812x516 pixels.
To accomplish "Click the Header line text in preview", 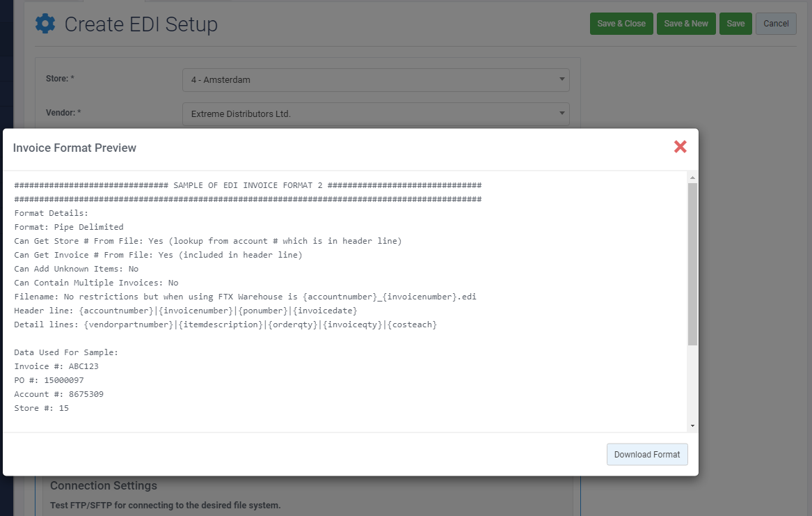I will [x=186, y=311].
